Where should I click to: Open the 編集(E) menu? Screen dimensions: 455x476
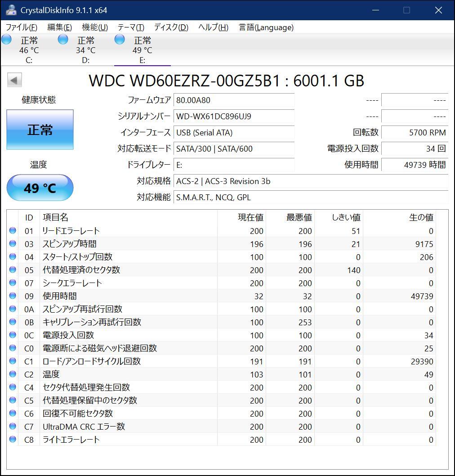point(59,27)
